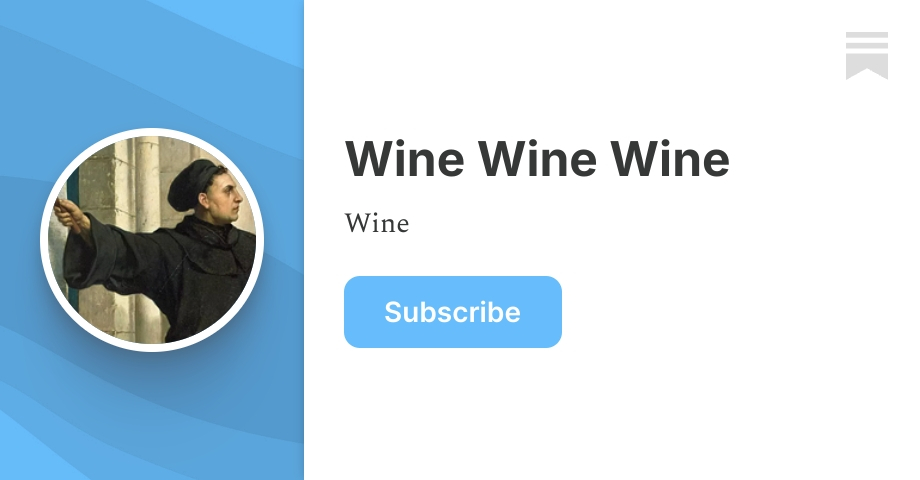This screenshot has width=920, height=480.
Task: Click the gray Substack bookmark logo
Action: click(867, 56)
